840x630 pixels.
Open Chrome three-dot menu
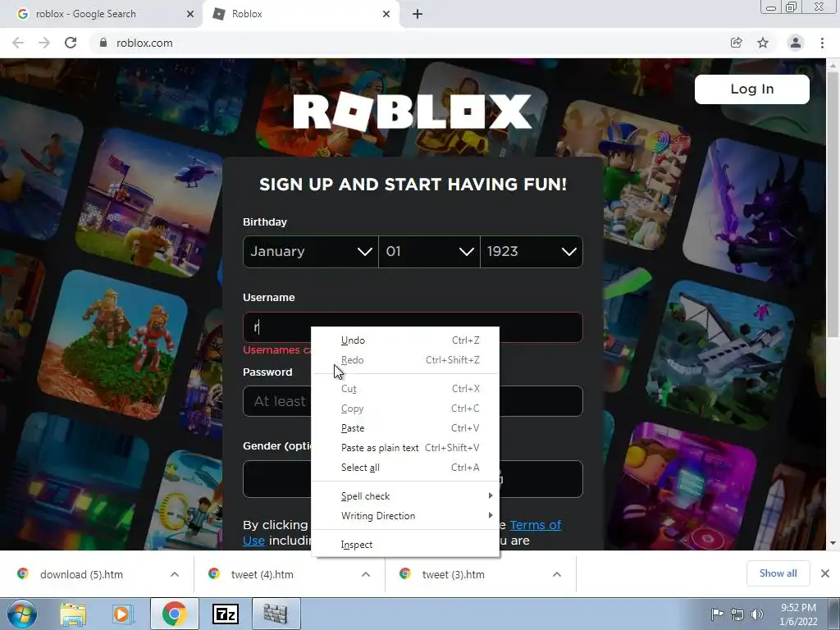822,43
